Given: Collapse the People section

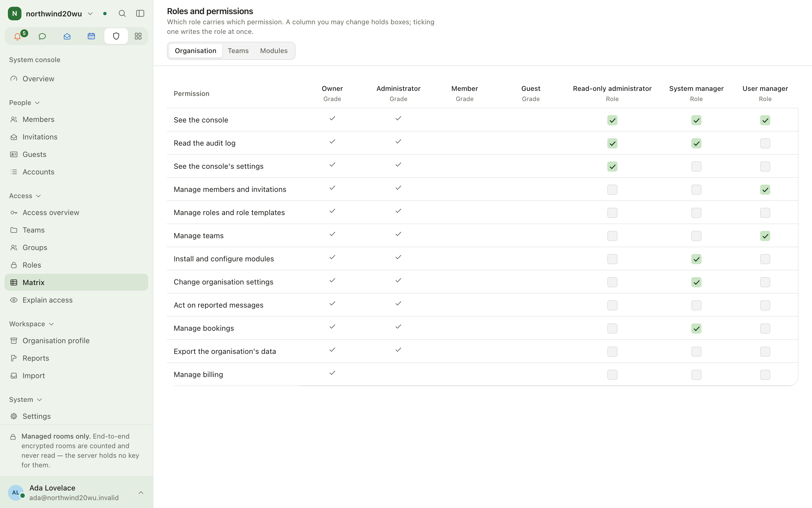Looking at the screenshot, I should 25,102.
